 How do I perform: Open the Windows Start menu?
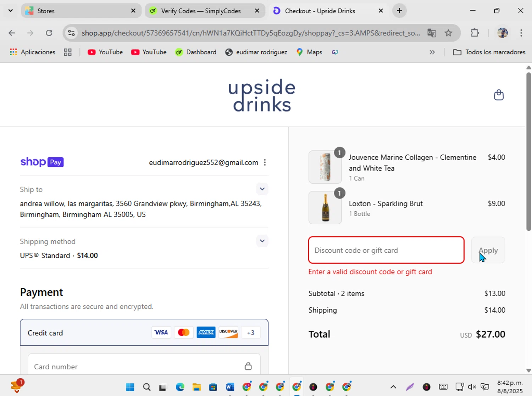[x=130, y=387]
